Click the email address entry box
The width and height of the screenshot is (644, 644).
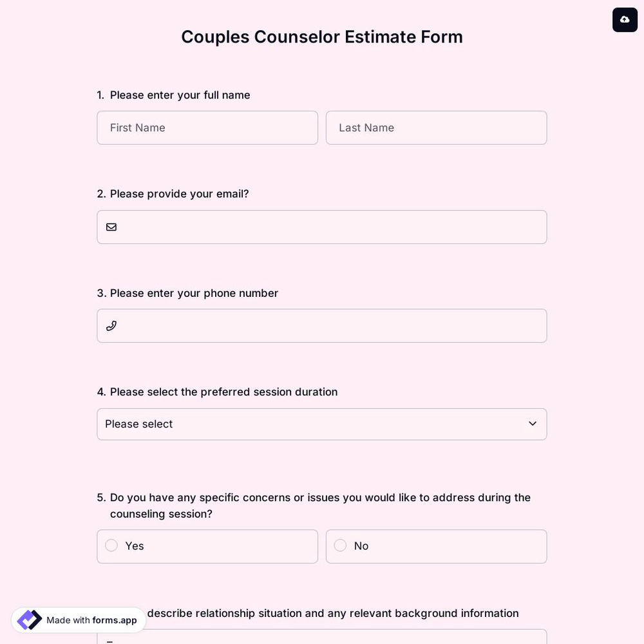click(322, 227)
